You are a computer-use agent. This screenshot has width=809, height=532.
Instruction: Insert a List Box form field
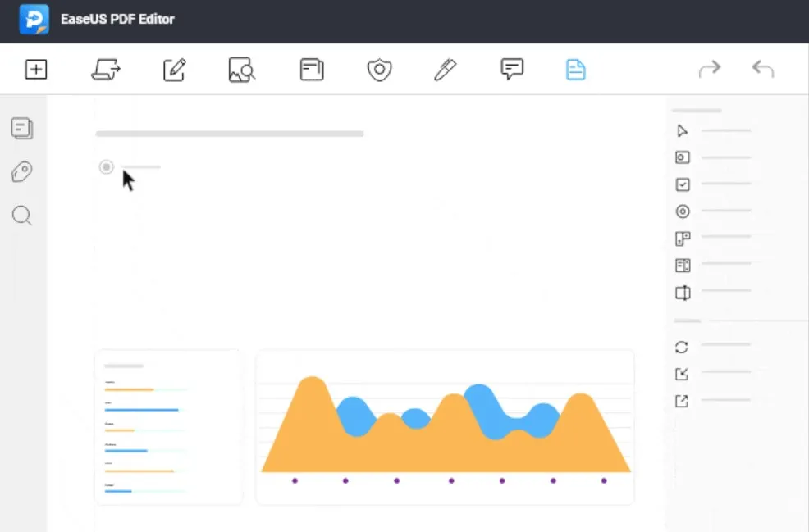pos(682,266)
